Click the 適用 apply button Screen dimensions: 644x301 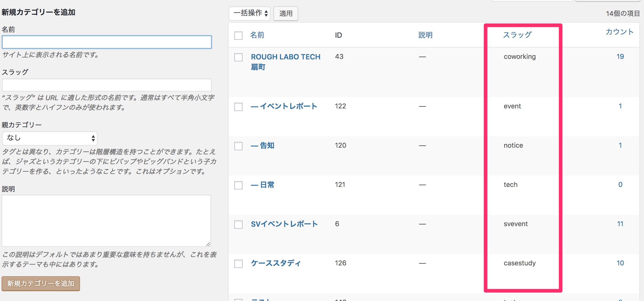point(286,13)
